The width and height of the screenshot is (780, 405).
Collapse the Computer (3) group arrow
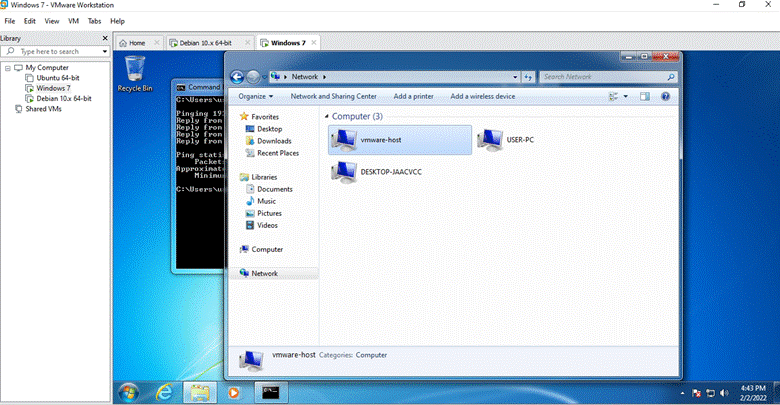(327, 116)
